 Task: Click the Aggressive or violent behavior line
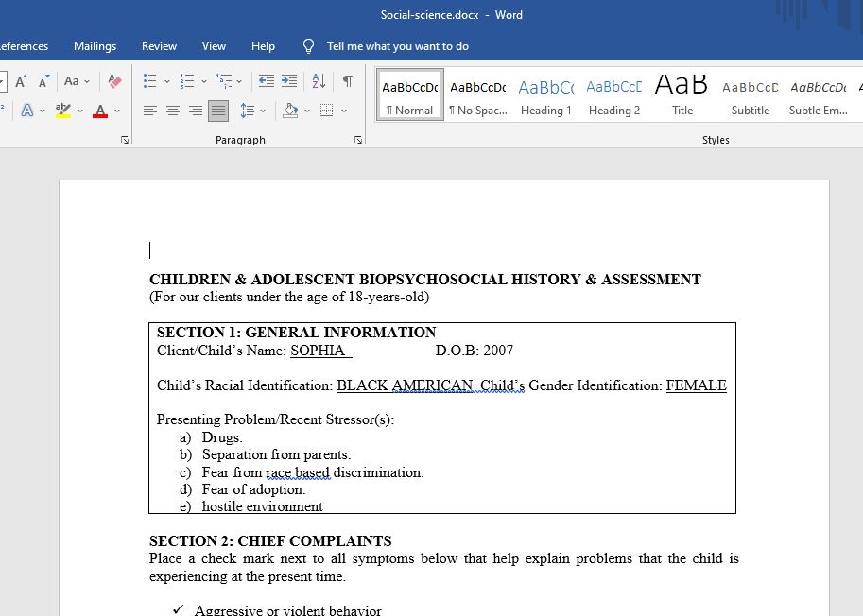288,610
